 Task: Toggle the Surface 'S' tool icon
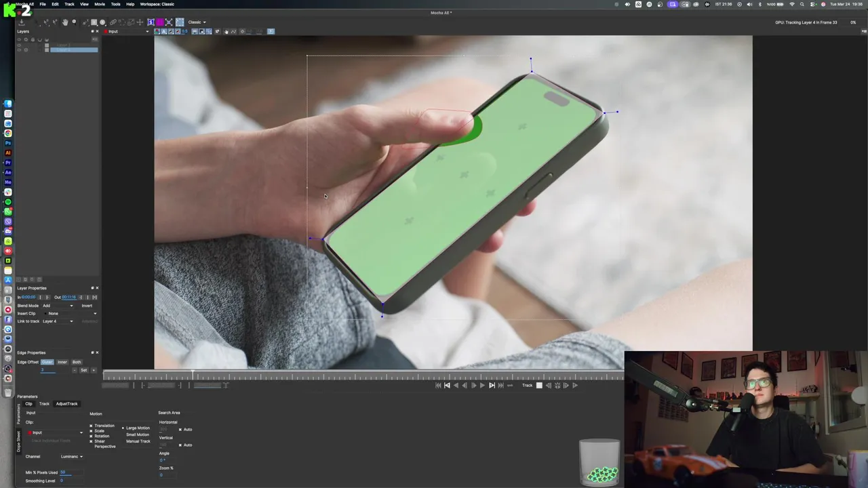click(151, 22)
